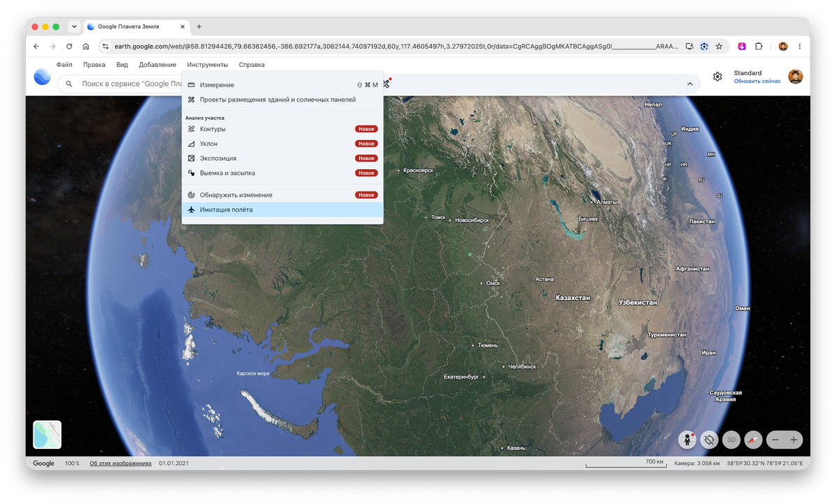Click the Обнаружить изменение spiral icon

tap(191, 195)
